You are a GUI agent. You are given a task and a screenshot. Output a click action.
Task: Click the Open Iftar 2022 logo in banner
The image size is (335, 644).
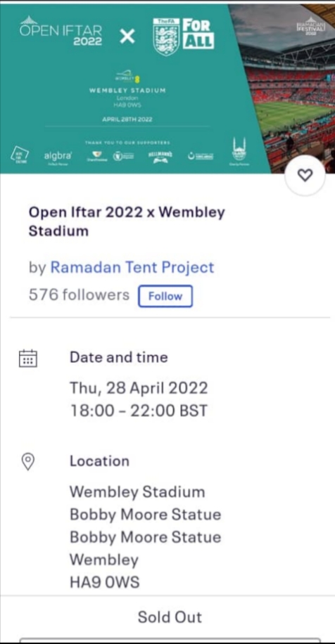pyautogui.click(x=61, y=31)
